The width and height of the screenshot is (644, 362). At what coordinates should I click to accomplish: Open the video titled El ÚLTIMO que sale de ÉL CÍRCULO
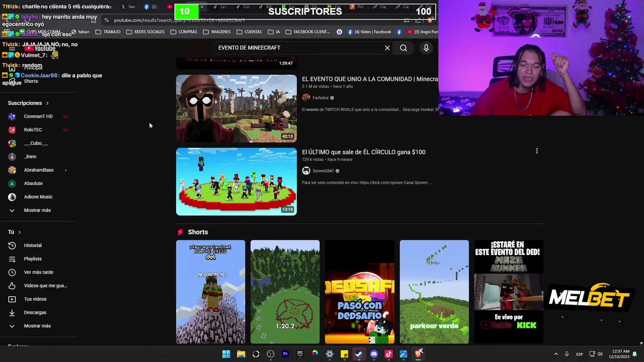coord(364,152)
